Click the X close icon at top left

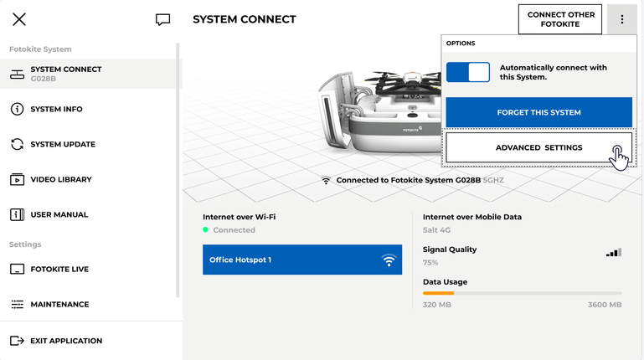19,19
